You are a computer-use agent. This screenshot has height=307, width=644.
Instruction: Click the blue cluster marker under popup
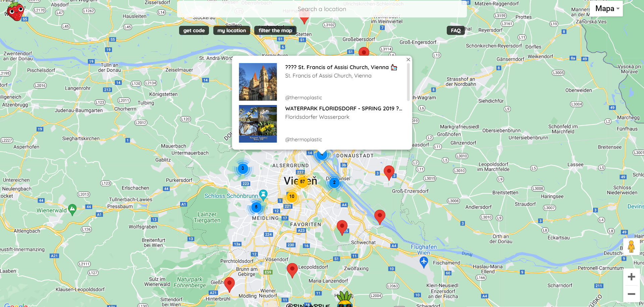coord(322,155)
